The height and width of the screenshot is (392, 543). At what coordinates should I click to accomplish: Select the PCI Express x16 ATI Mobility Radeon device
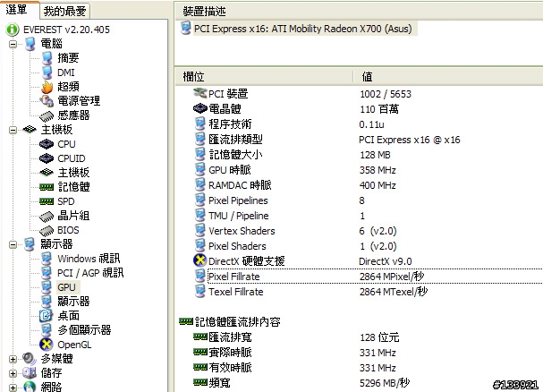(303, 29)
